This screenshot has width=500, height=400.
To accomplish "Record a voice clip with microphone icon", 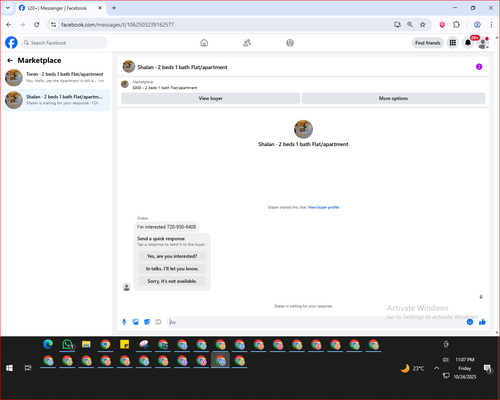I will 124,322.
